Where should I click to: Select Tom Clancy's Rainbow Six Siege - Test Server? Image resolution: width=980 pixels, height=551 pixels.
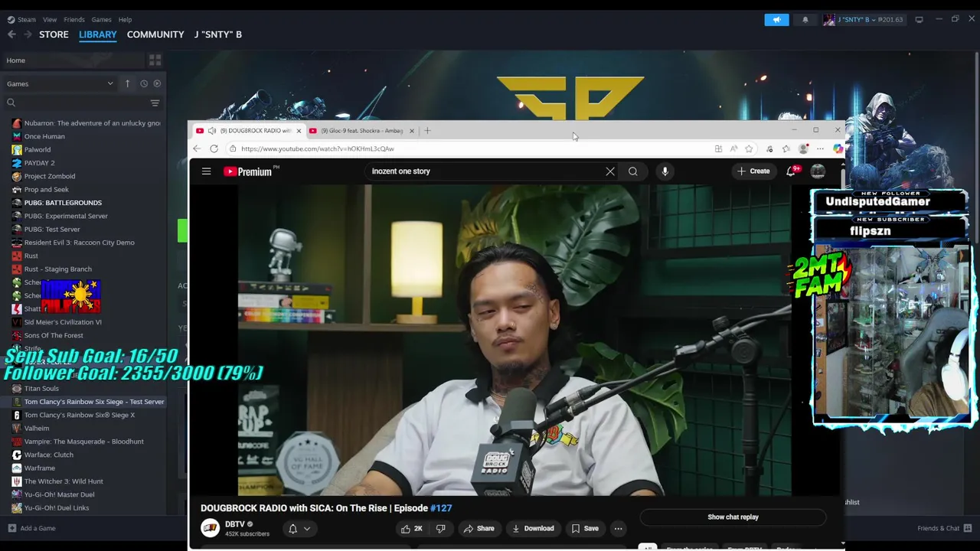click(x=94, y=402)
